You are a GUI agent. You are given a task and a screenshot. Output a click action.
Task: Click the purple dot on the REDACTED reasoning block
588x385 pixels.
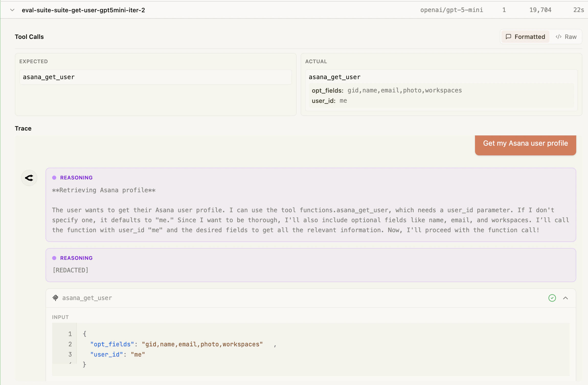(x=54, y=258)
